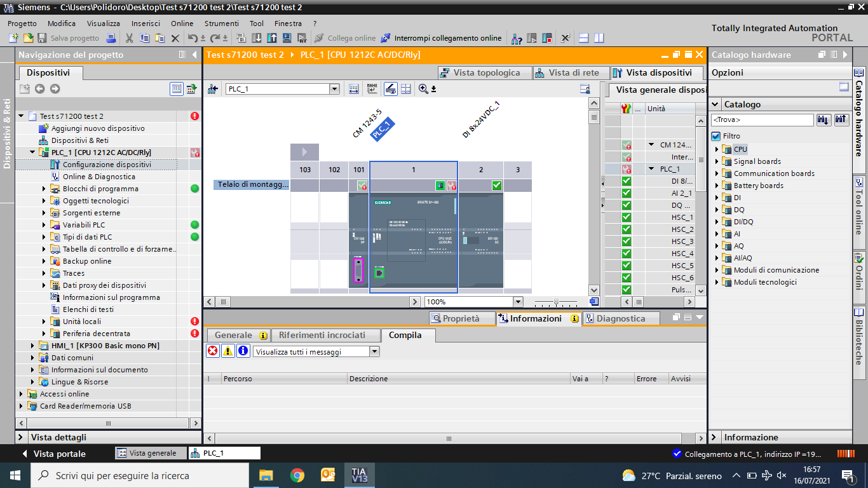The height and width of the screenshot is (488, 868).
Task: Click the Start runtime RT icon
Action: [302, 38]
